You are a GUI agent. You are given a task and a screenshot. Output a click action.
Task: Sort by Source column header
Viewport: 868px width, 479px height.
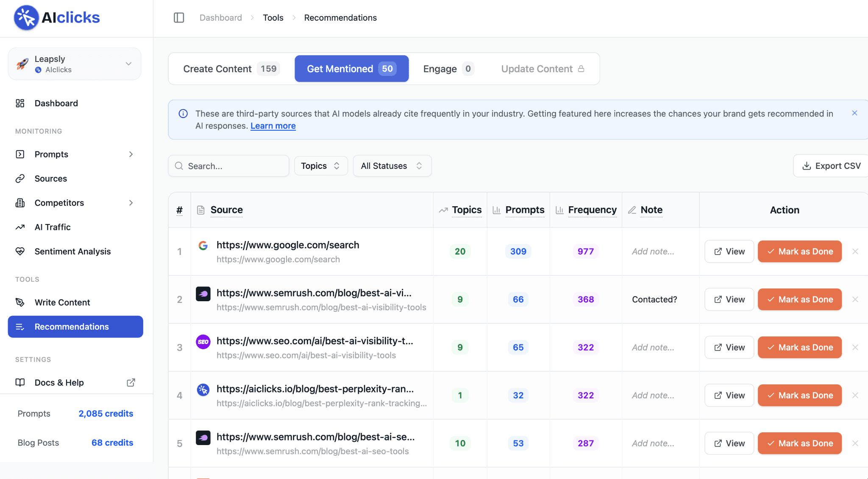(x=226, y=210)
